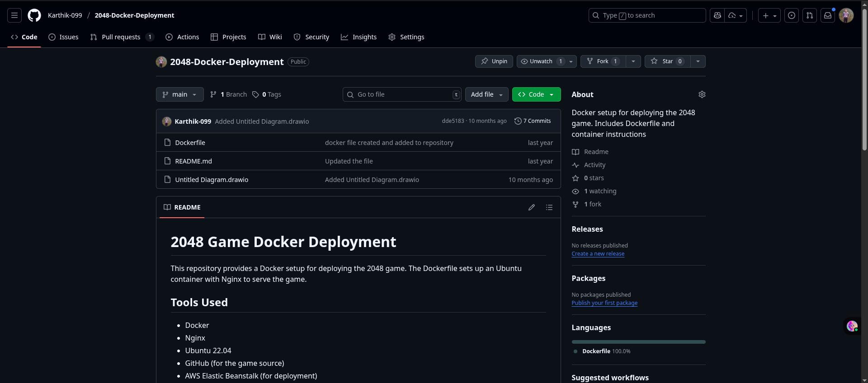Open the user profile avatar menu
868x383 pixels.
click(x=846, y=15)
